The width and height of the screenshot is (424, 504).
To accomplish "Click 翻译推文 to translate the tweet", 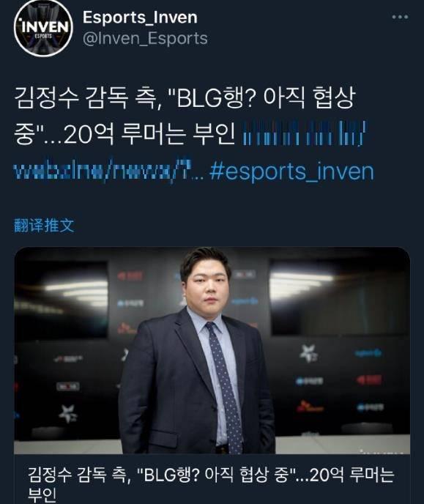I will point(45,226).
